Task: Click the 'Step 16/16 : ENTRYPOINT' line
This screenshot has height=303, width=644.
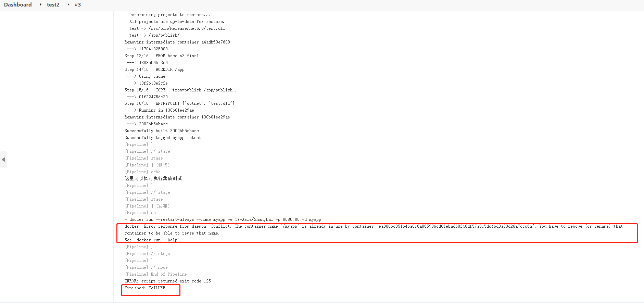Action: 179,103
